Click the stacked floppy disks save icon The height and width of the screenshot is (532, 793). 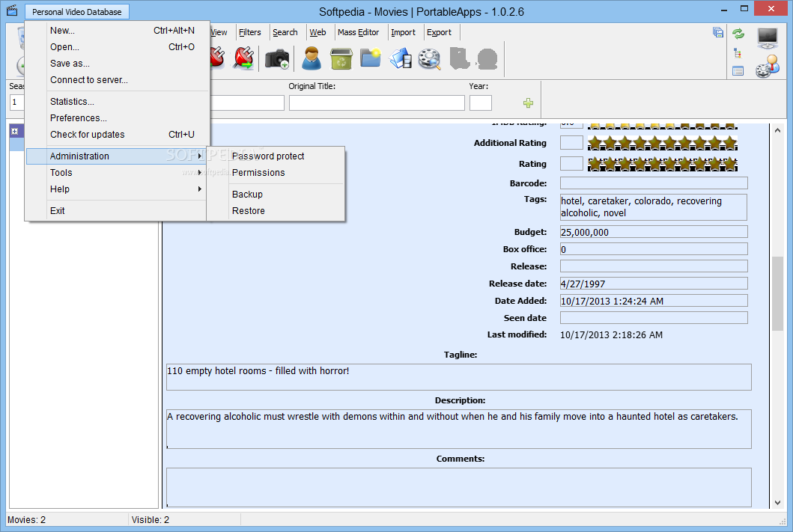point(718,32)
